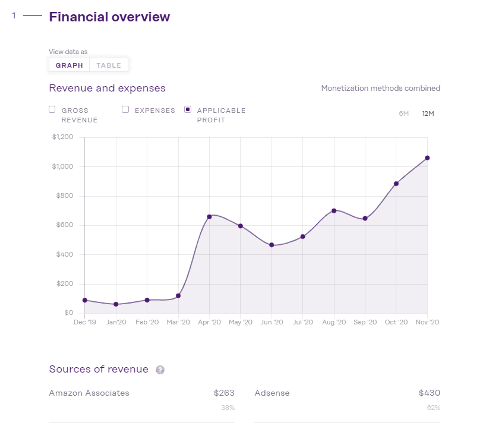This screenshot has width=486, height=448.
Task: Click the $1,200 axis label
Action: pos(62,137)
